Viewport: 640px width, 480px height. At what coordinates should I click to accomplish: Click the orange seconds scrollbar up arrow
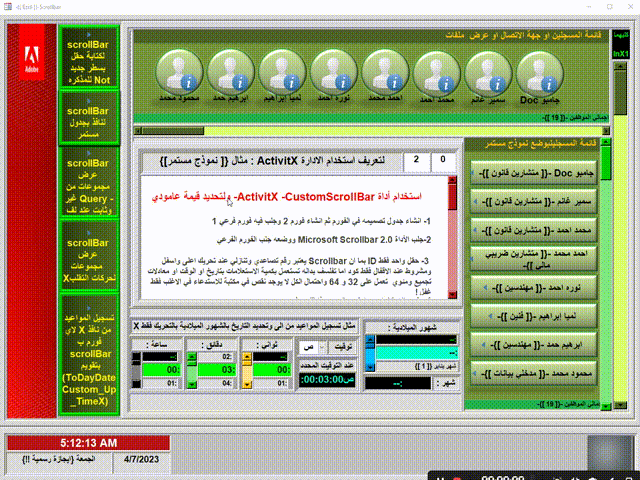[x=247, y=357]
